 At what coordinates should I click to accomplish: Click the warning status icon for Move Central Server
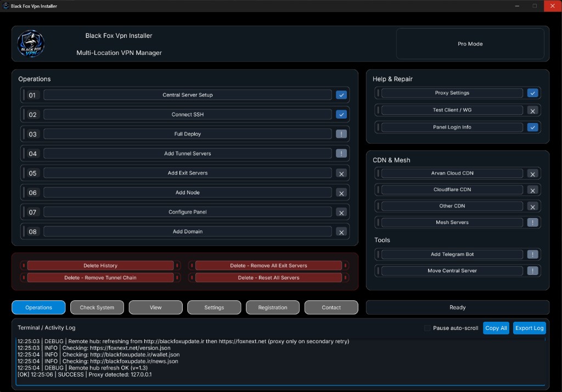coord(532,271)
